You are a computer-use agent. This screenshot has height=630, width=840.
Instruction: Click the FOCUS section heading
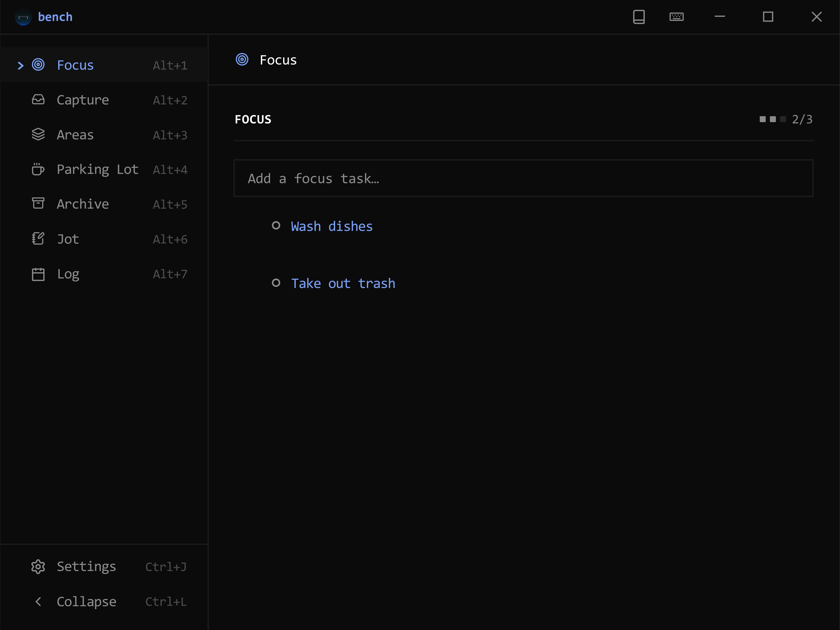(253, 120)
